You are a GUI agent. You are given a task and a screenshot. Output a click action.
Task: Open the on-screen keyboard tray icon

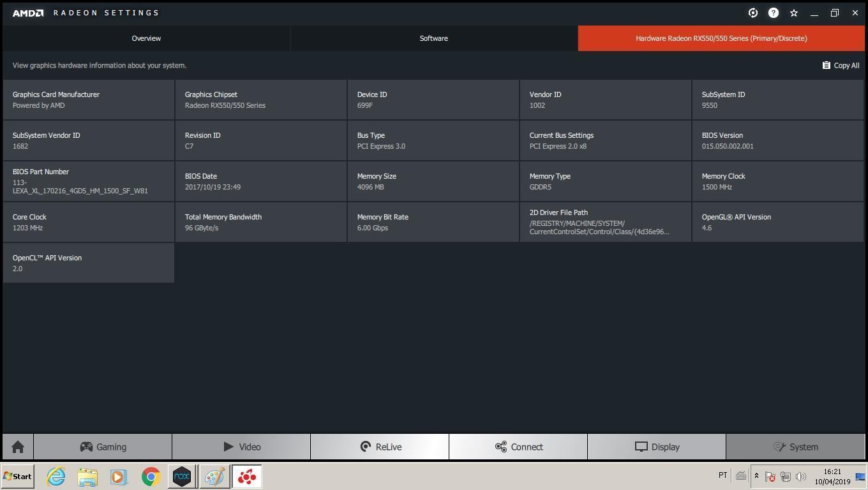point(741,476)
